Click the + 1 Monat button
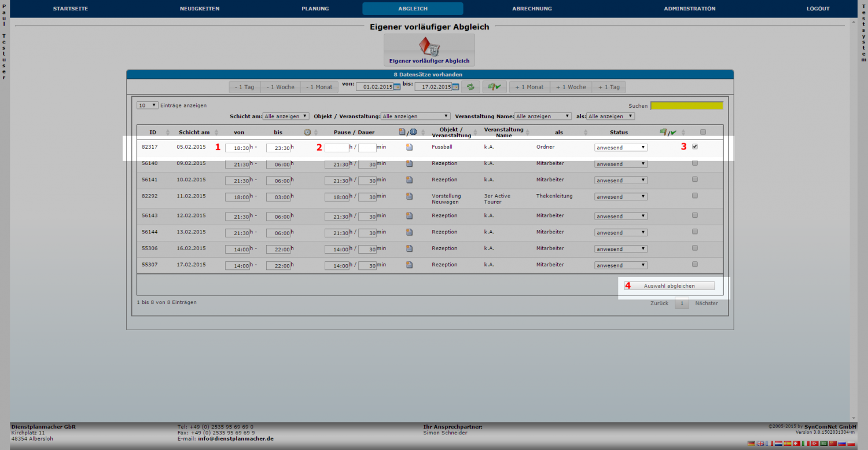The height and width of the screenshot is (450, 868). pos(529,87)
